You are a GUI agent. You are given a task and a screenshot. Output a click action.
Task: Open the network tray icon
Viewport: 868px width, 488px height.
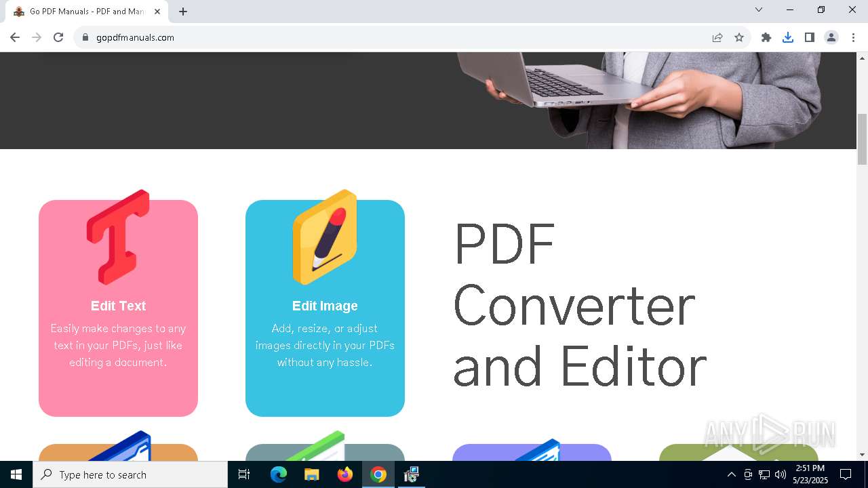point(764,474)
